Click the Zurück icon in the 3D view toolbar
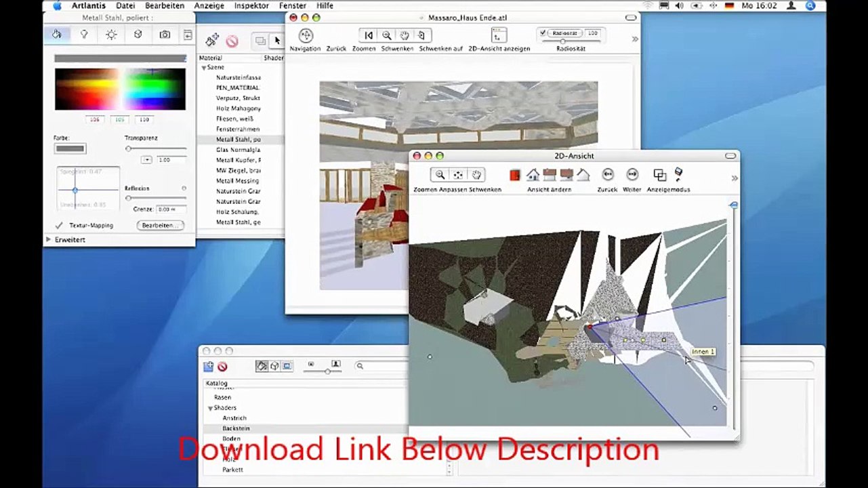Image resolution: width=868 pixels, height=488 pixels. click(x=368, y=35)
